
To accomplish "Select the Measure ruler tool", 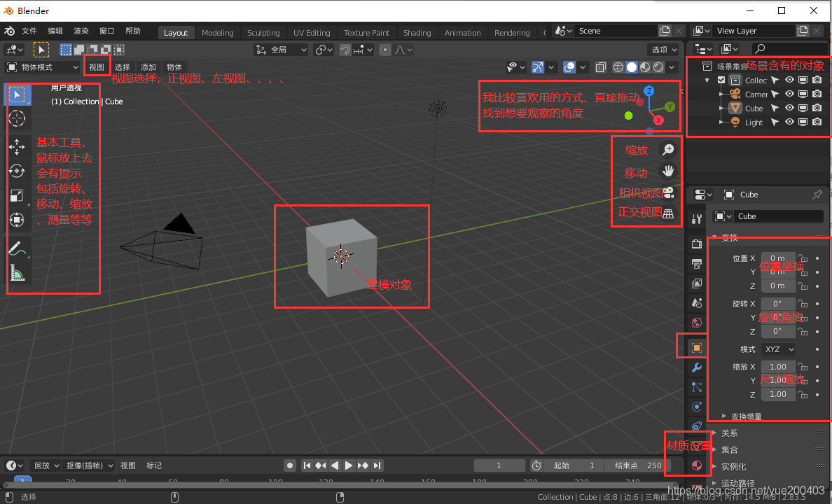I will click(x=17, y=273).
